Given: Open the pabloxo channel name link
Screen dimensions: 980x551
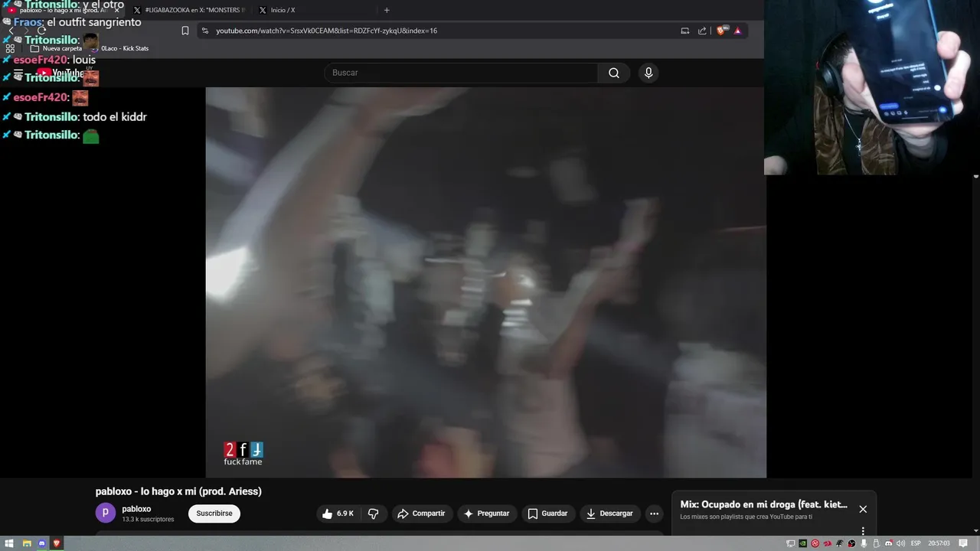Looking at the screenshot, I should pos(136,509).
